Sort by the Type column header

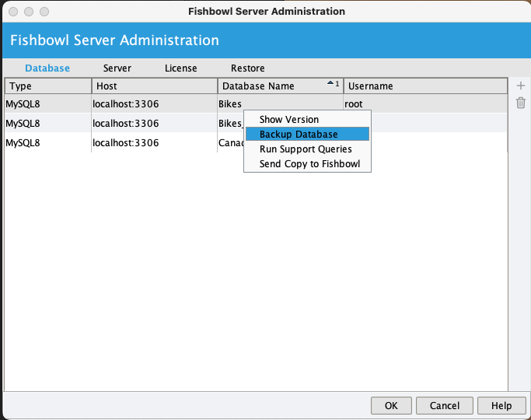[x=48, y=86]
